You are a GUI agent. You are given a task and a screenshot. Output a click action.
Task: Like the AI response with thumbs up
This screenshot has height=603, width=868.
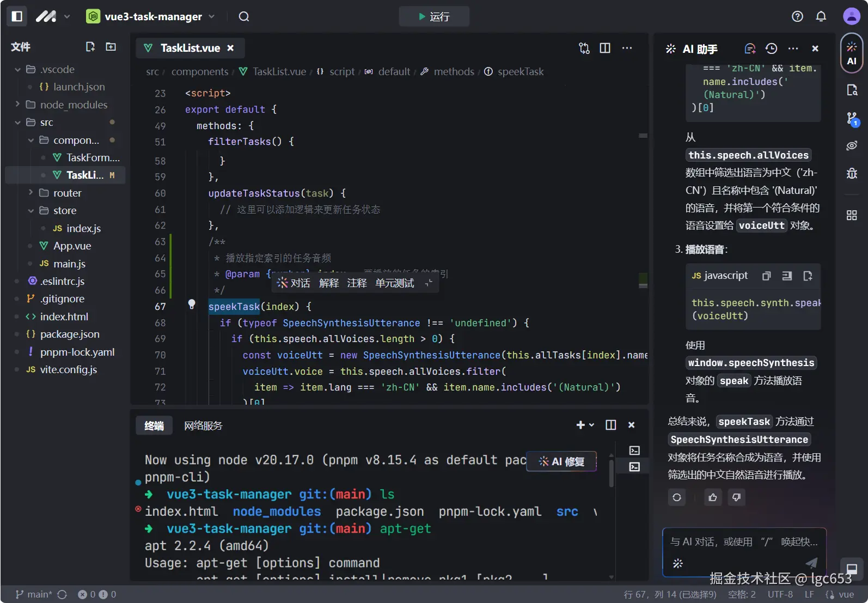(x=713, y=497)
